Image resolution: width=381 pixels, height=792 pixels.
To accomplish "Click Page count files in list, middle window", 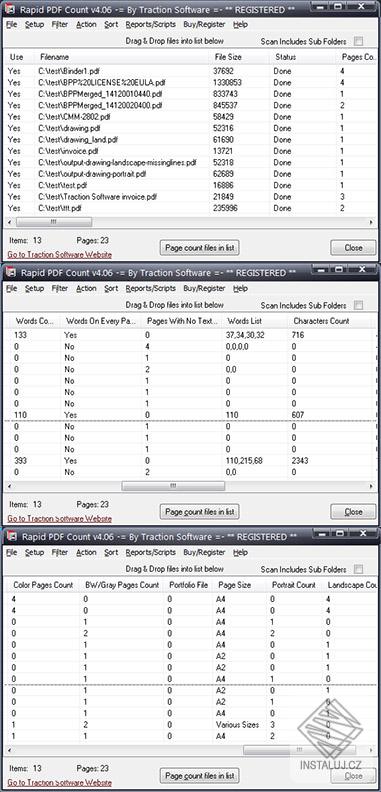I will (x=200, y=512).
